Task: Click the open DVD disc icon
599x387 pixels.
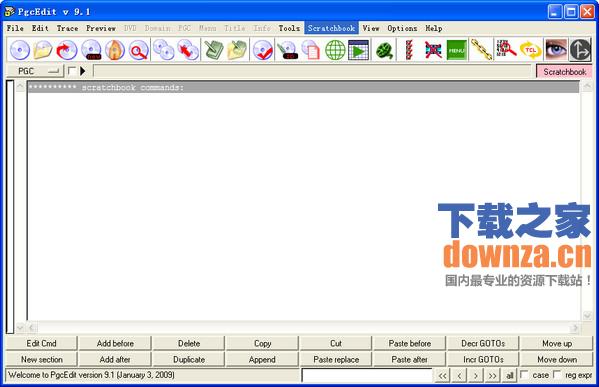Action: coord(19,50)
